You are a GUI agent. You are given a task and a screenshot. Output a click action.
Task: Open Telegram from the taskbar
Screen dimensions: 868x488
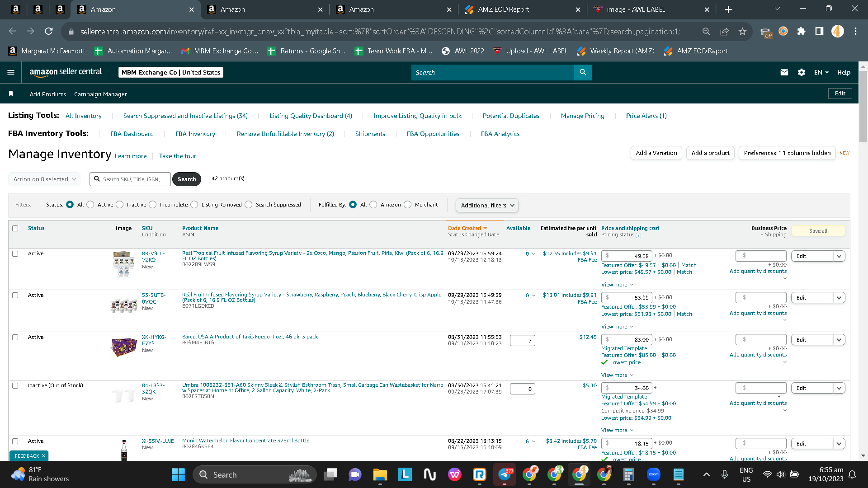(505, 474)
